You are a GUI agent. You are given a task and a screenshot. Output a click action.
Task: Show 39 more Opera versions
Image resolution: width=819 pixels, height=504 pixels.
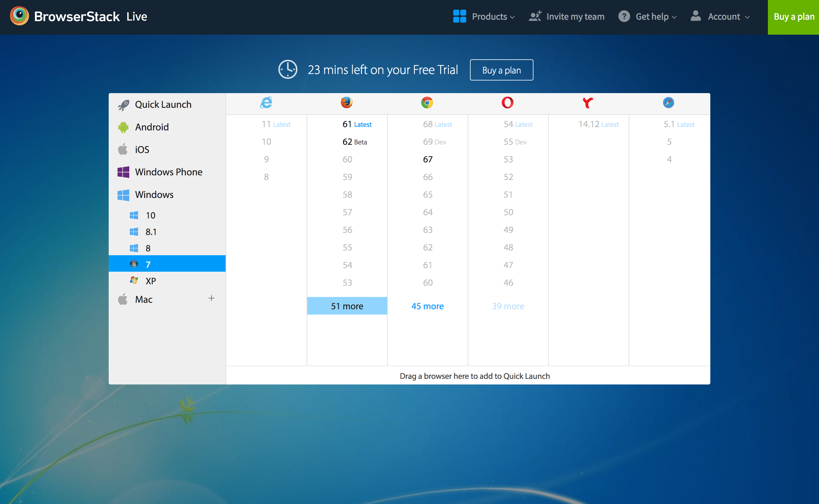point(508,306)
